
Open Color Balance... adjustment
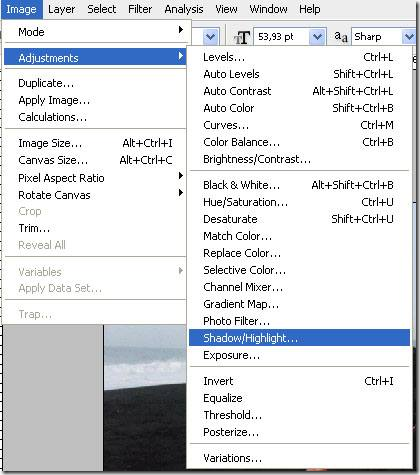click(299, 142)
